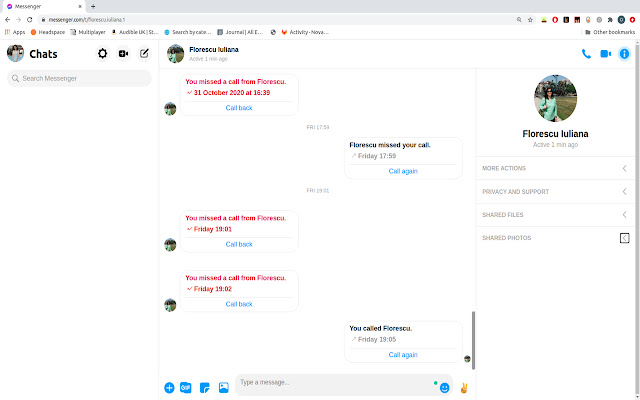
Task: Open browser zoom magnifier icon
Action: point(519,20)
